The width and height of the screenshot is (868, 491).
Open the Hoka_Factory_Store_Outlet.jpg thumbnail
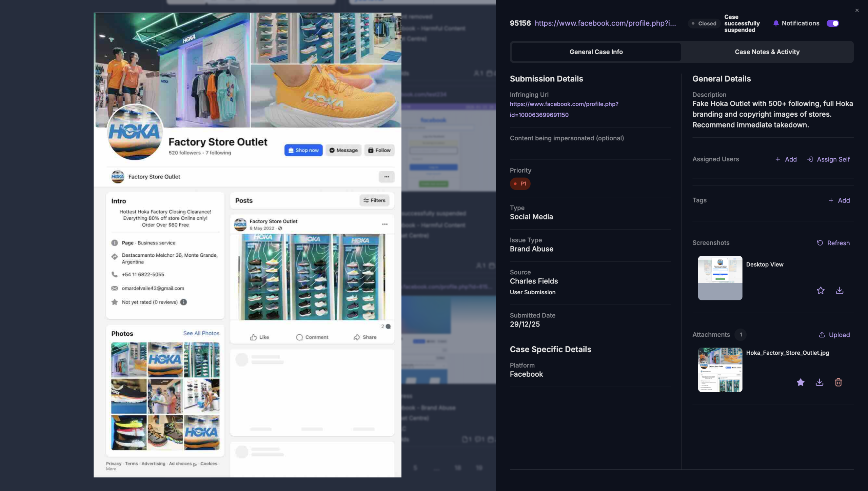[x=720, y=370]
